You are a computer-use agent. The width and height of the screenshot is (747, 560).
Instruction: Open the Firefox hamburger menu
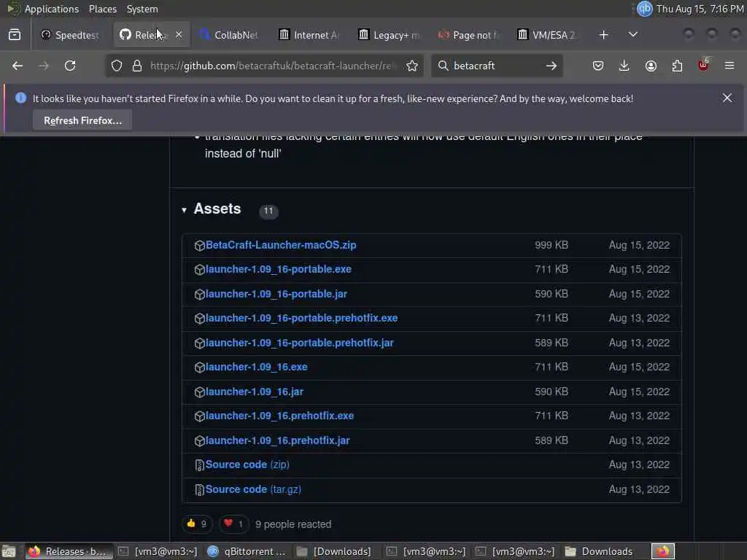(x=729, y=66)
